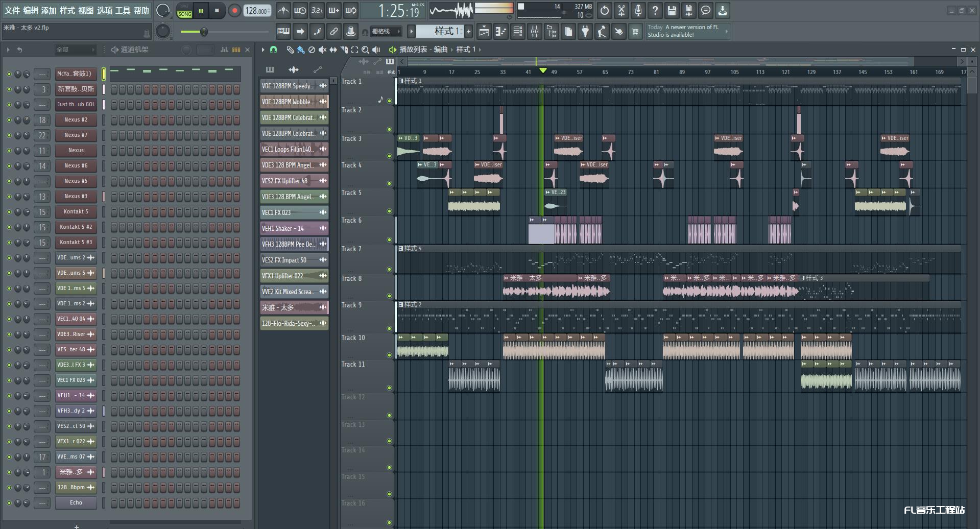The image size is (980, 529).
Task: Click the 128.000 tempo field
Action: click(x=256, y=11)
